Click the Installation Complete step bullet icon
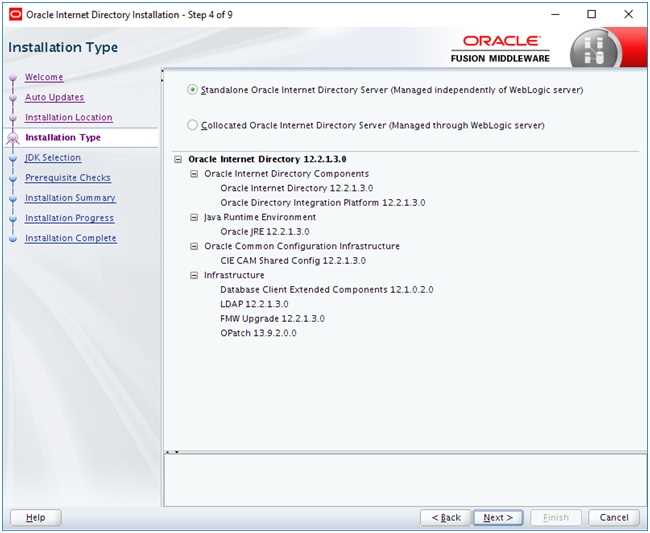This screenshot has width=650, height=533. (13, 238)
